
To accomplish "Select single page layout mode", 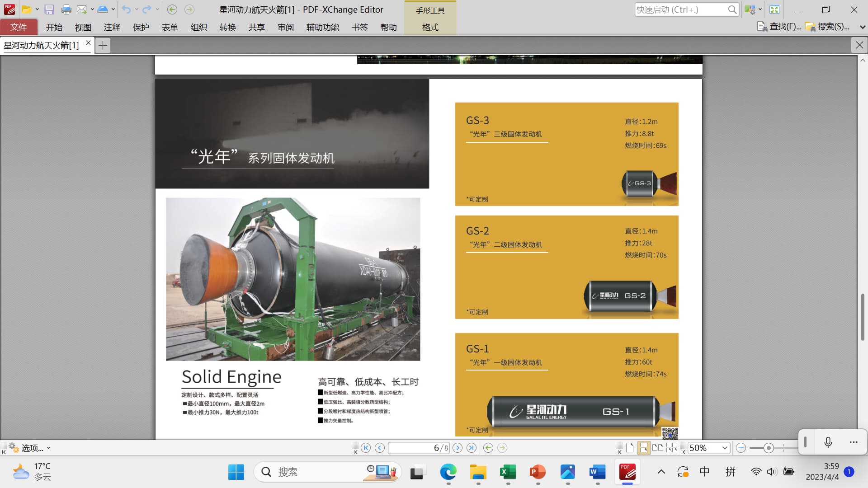I will pos(630,448).
